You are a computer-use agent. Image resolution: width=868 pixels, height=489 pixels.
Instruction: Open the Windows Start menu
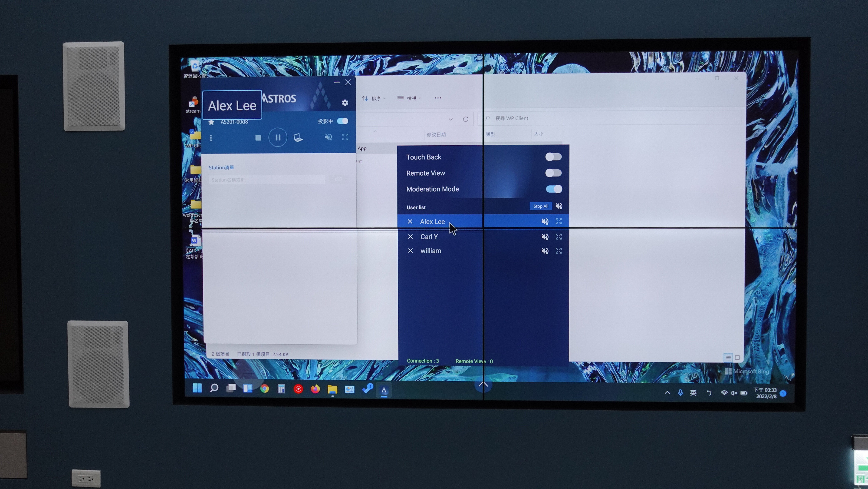197,388
